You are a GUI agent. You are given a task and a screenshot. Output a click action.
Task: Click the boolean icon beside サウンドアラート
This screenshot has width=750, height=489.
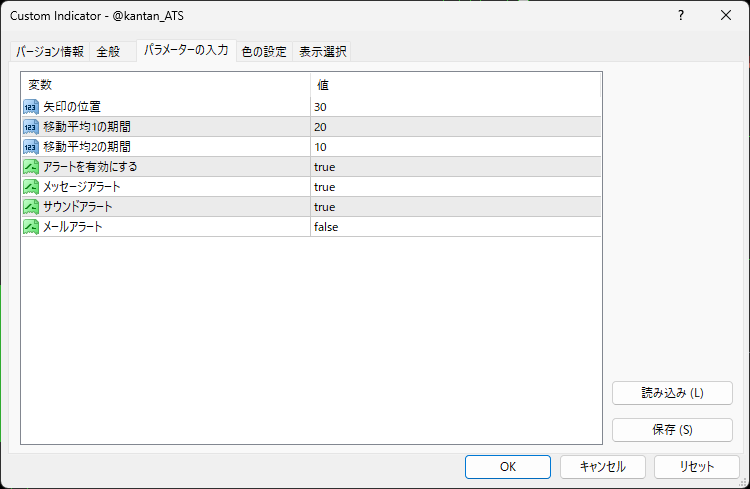tap(31, 207)
